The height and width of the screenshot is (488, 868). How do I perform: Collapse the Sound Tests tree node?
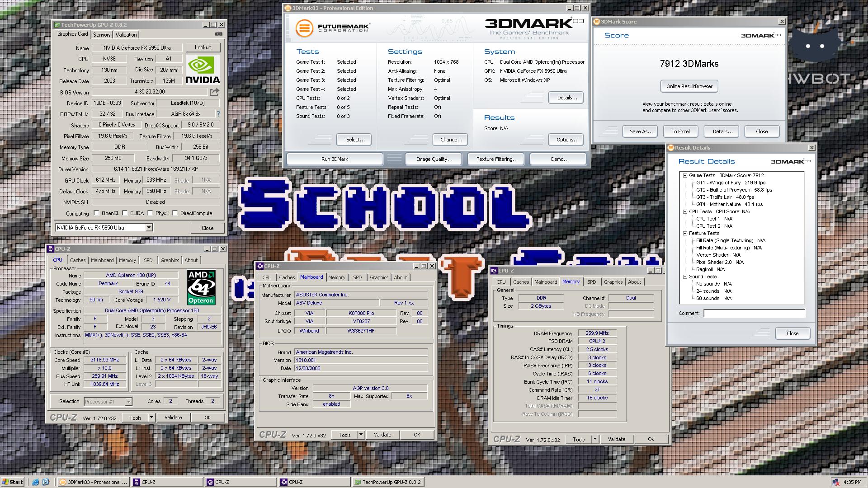pyautogui.click(x=685, y=277)
